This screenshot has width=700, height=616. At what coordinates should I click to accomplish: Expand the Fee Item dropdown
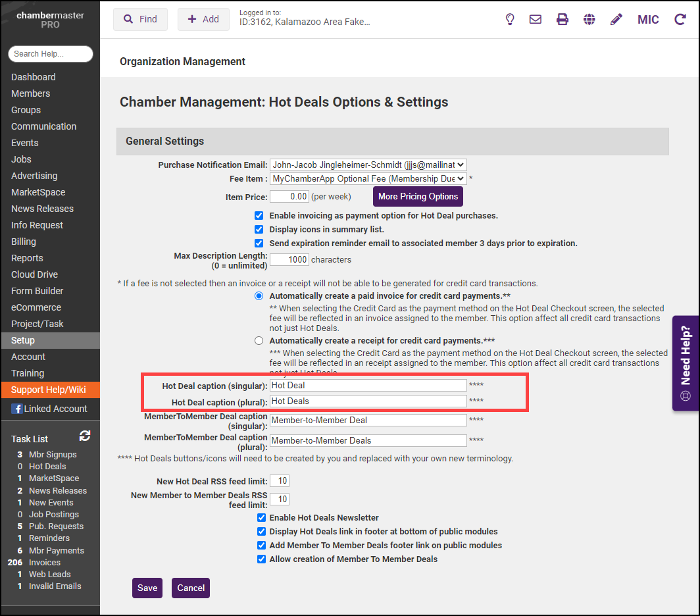click(x=368, y=178)
